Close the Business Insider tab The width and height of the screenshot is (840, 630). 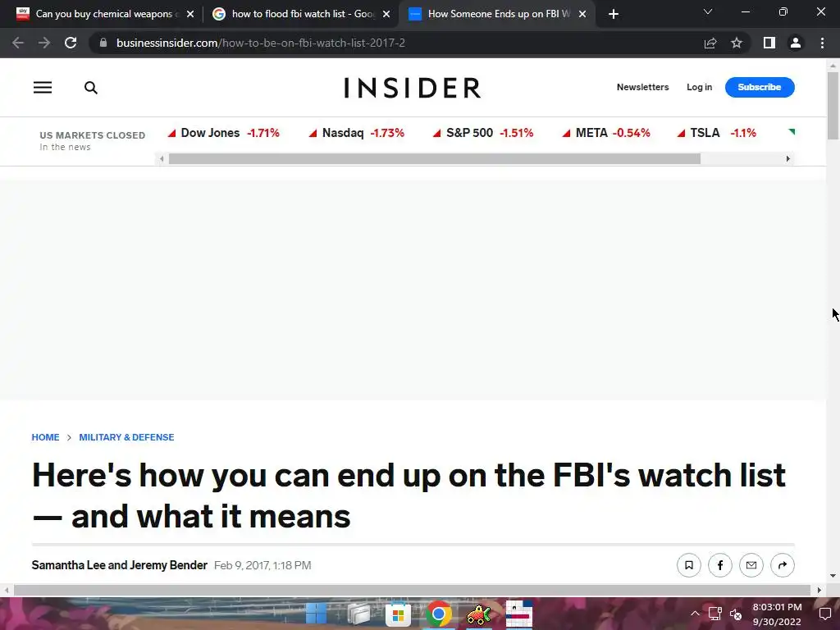tap(582, 14)
